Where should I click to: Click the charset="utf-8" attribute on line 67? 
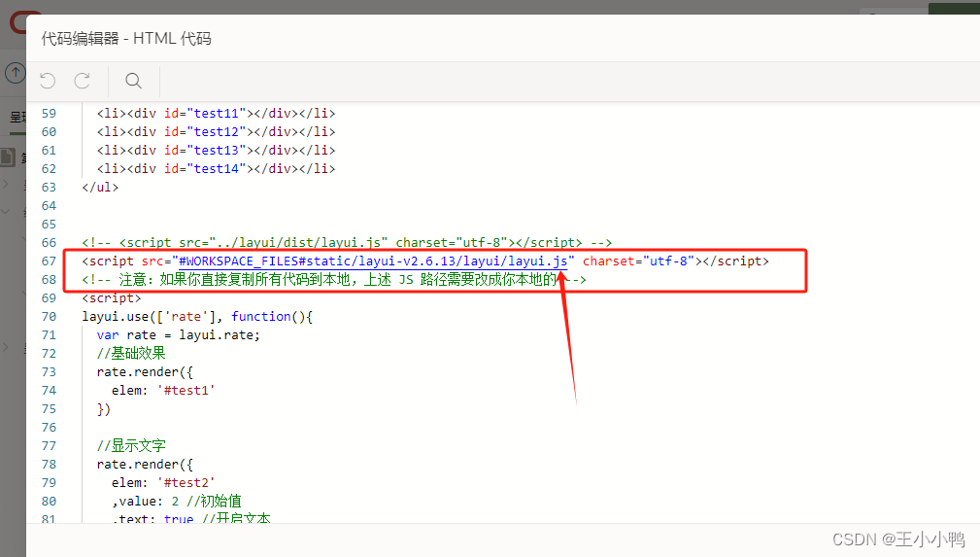click(x=639, y=261)
